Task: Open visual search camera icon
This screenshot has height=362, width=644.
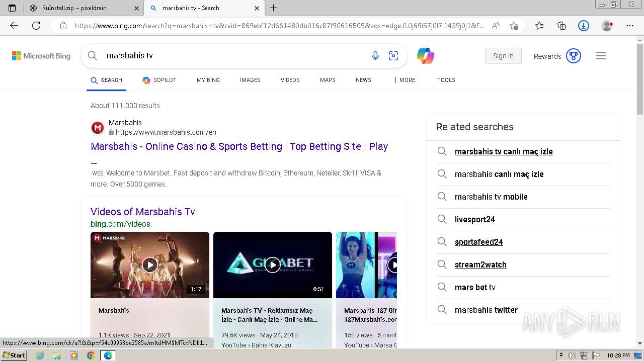Action: (393, 56)
